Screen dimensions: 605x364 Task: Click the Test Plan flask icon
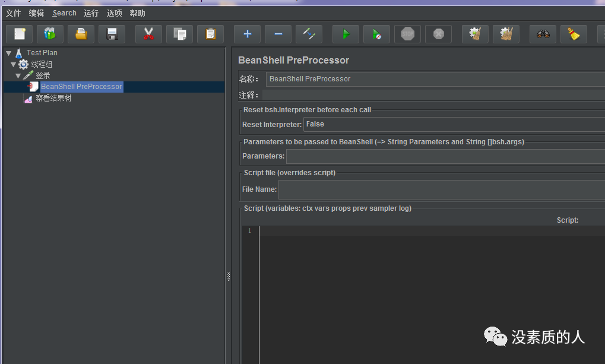click(x=18, y=53)
